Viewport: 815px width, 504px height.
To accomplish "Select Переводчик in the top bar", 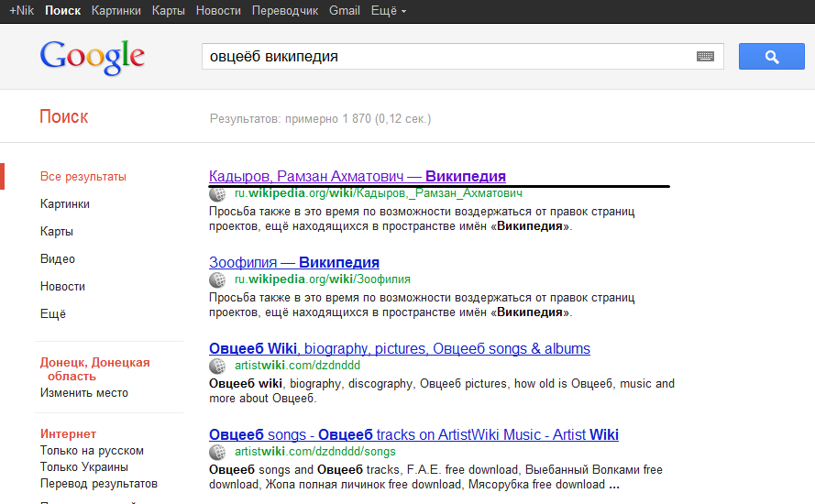I will 285,11.
